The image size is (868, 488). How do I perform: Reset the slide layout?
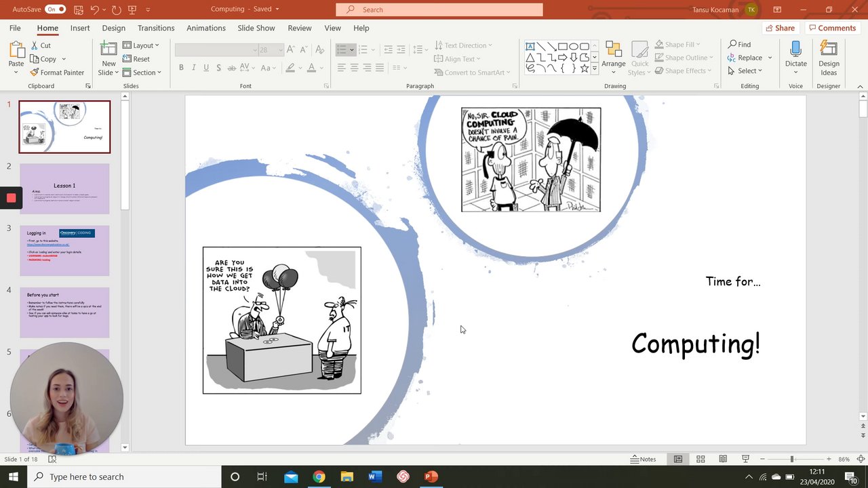click(x=136, y=59)
